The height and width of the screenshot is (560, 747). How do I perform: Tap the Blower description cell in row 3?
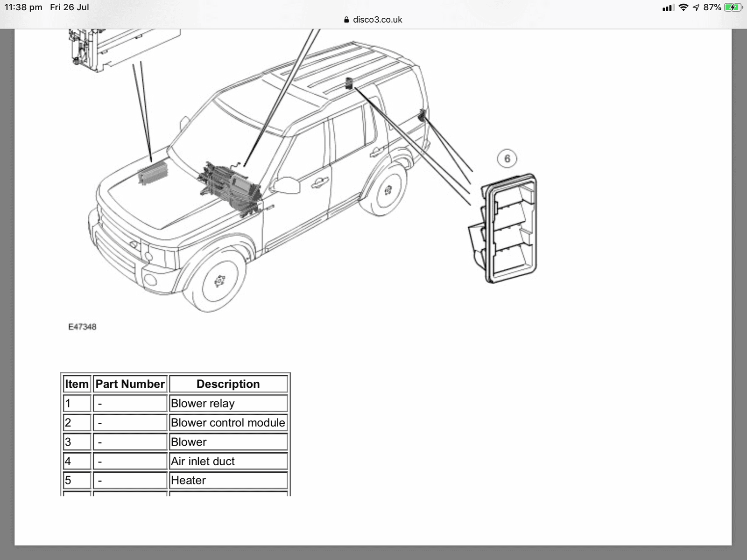tap(228, 442)
